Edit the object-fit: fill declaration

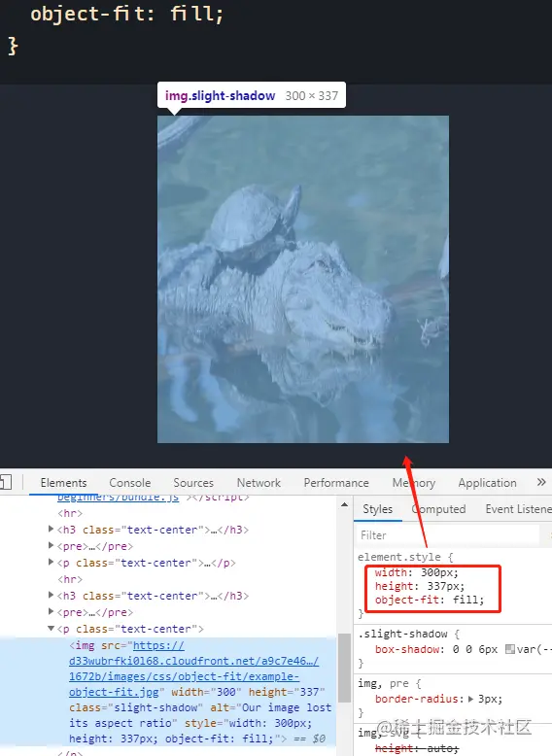pyautogui.click(x=430, y=600)
